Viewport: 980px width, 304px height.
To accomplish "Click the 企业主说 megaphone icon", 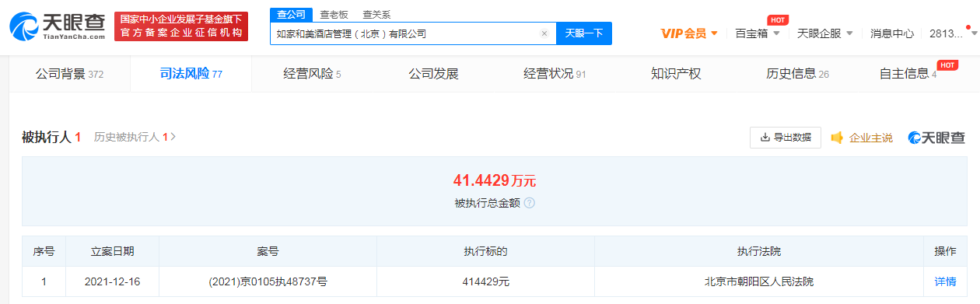I will [837, 138].
